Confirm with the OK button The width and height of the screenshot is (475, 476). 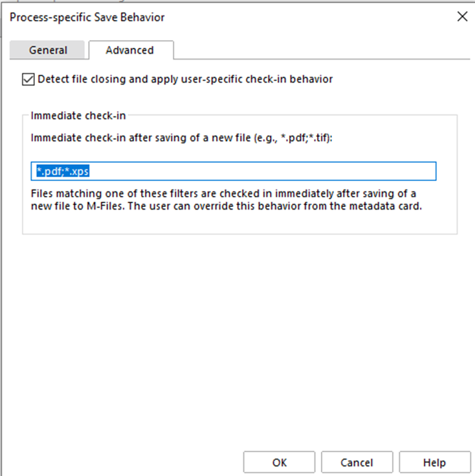279,462
